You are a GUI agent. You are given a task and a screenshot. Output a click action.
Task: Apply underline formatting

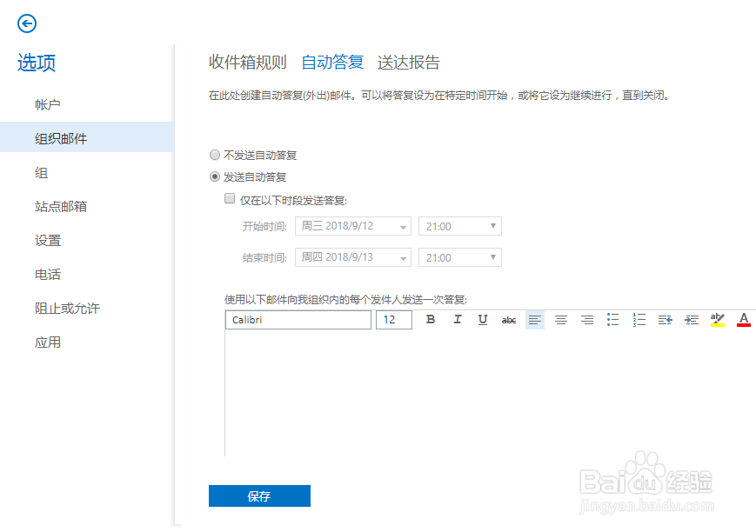pyautogui.click(x=483, y=320)
